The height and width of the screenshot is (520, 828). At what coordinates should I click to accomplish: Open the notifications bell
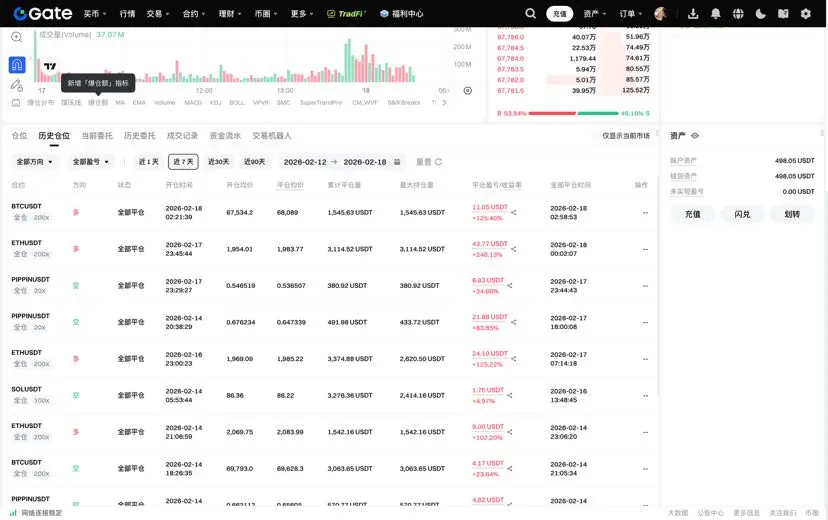[x=716, y=14]
